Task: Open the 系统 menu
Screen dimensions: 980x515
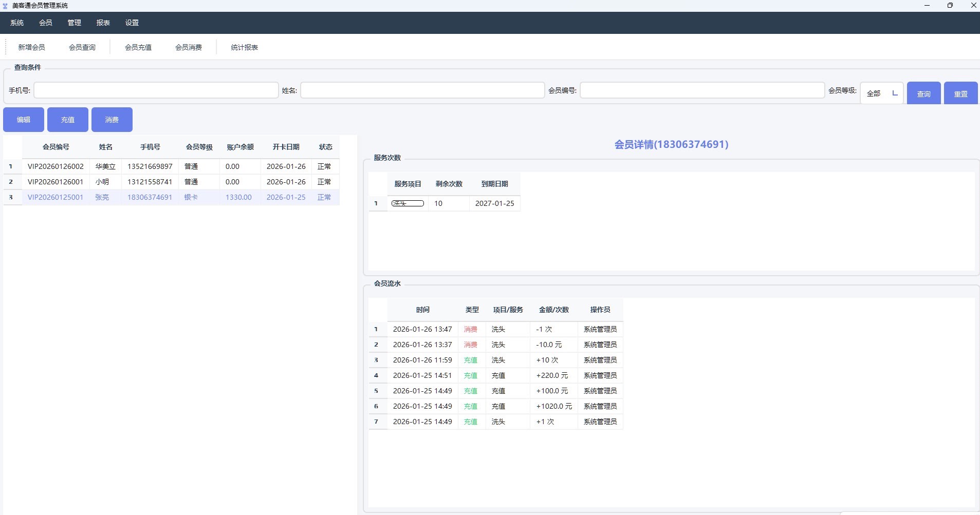Action: coord(17,23)
